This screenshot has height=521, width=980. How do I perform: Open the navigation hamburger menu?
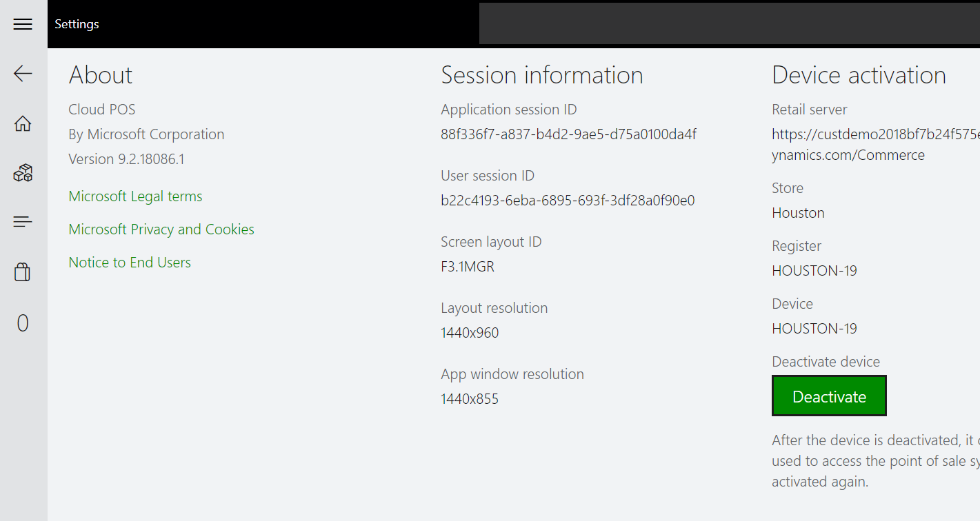(23, 23)
